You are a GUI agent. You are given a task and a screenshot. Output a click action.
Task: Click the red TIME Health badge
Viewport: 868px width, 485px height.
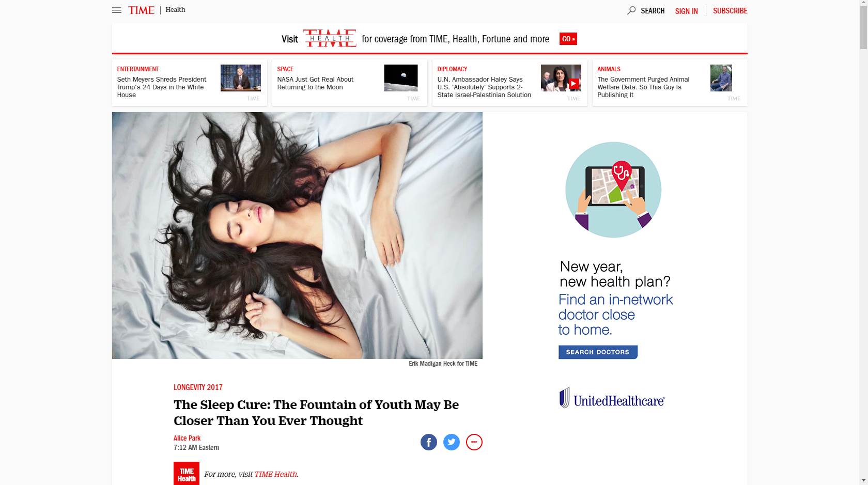pyautogui.click(x=187, y=474)
